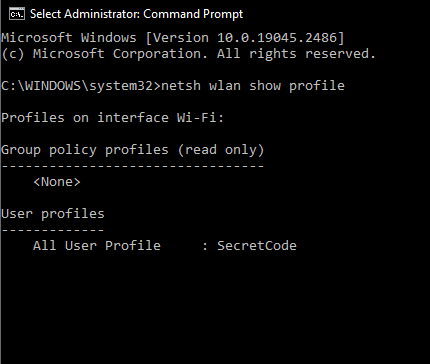
Task: Click the word "show" in the command
Action: [265, 86]
